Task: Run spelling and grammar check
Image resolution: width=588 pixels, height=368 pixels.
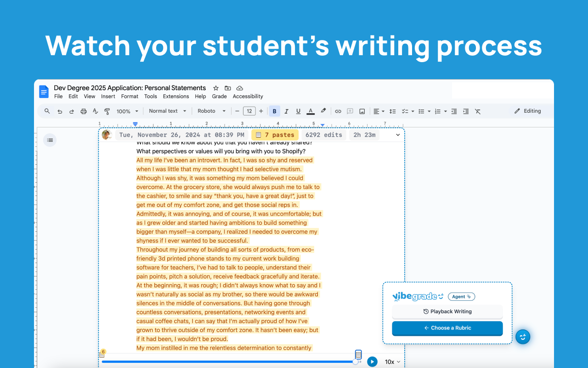Action: tap(95, 111)
